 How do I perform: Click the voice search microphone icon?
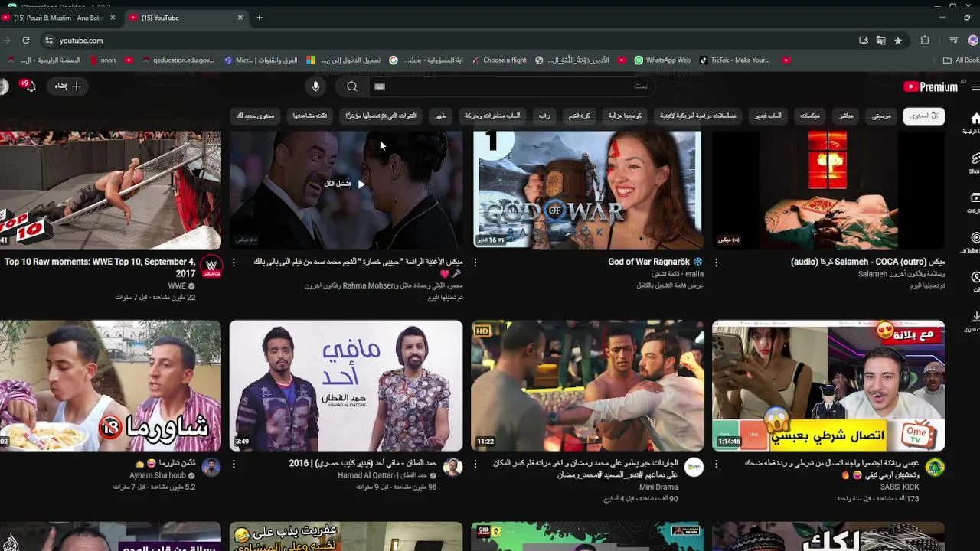315,86
